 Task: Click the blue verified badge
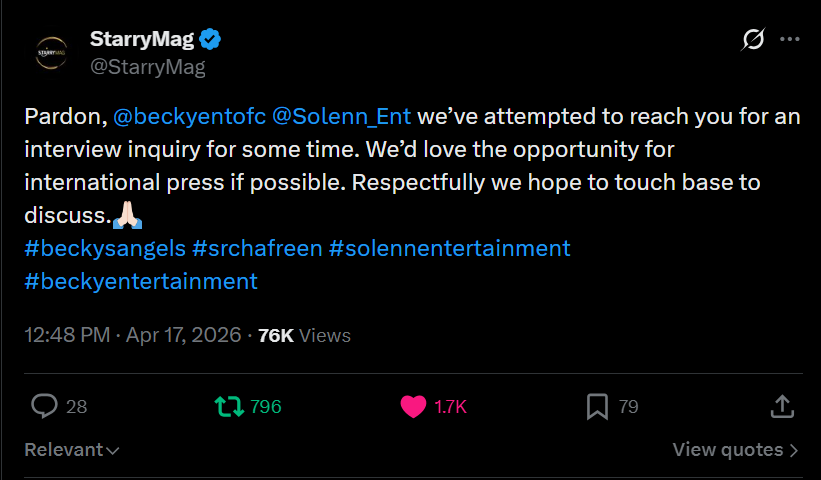pos(210,39)
